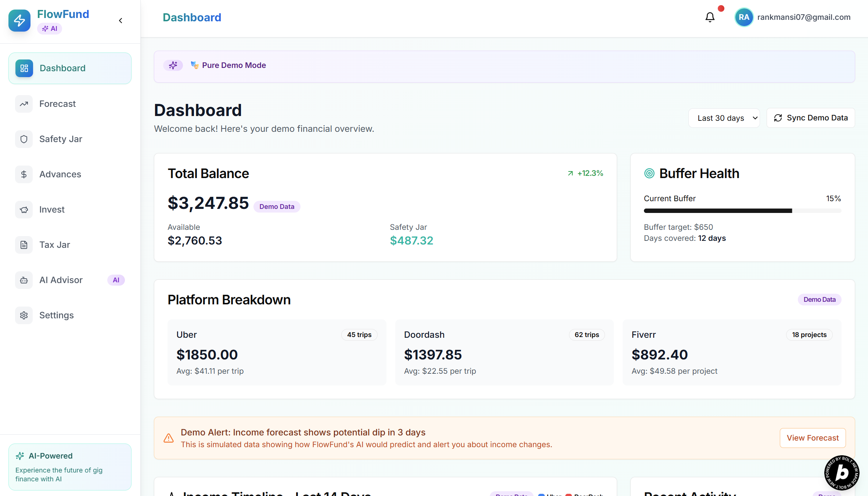Click the RA user avatar
The height and width of the screenshot is (496, 868).
pos(744,17)
